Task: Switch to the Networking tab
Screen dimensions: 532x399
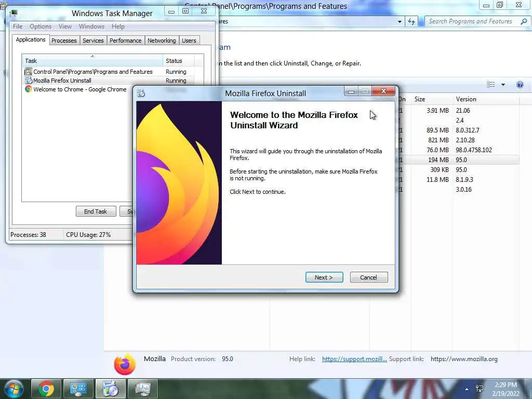Action: [x=162, y=41]
